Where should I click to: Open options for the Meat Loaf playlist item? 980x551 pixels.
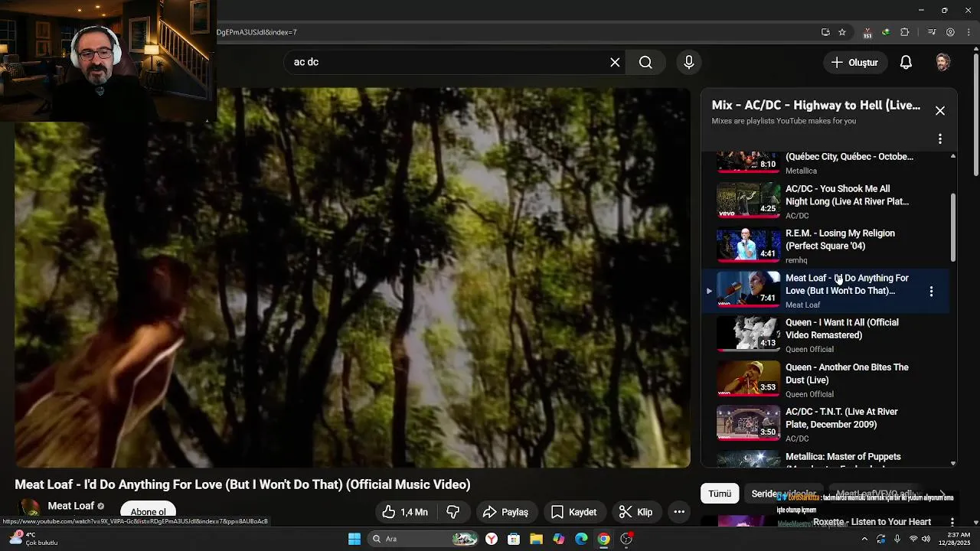[931, 292]
